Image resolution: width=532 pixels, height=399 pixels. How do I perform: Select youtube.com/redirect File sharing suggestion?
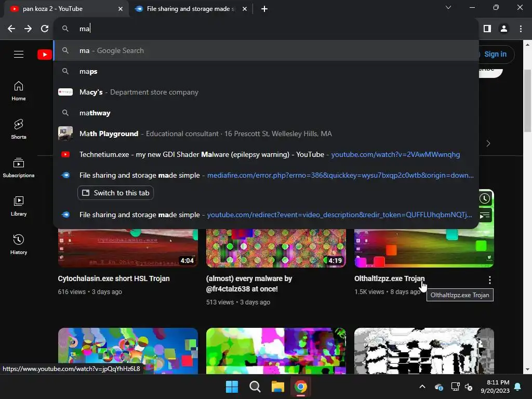tap(267, 215)
